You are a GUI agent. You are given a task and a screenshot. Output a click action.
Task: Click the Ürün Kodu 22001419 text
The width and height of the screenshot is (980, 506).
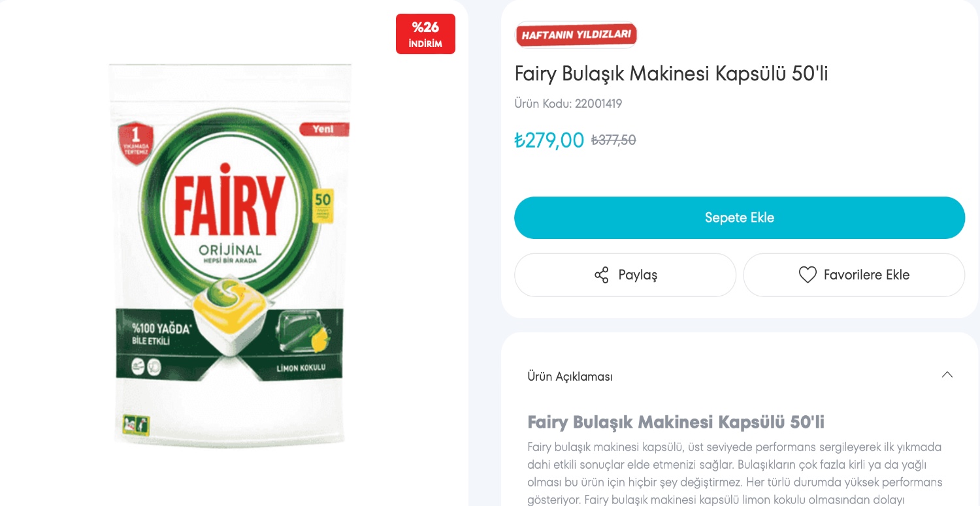click(568, 104)
